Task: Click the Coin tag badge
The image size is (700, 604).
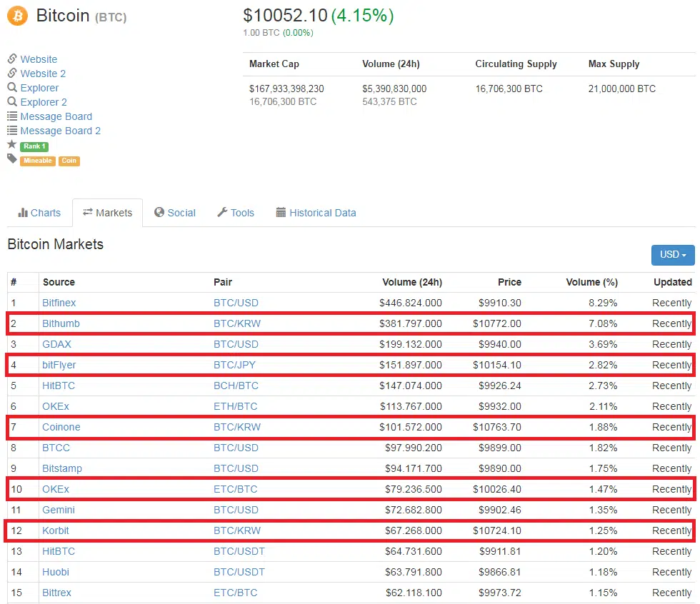Action: click(69, 161)
